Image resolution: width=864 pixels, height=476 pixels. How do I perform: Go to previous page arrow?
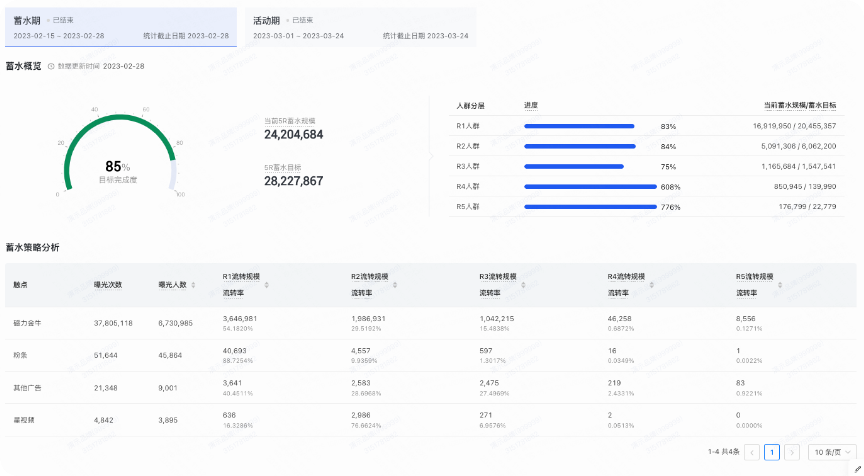[752, 452]
